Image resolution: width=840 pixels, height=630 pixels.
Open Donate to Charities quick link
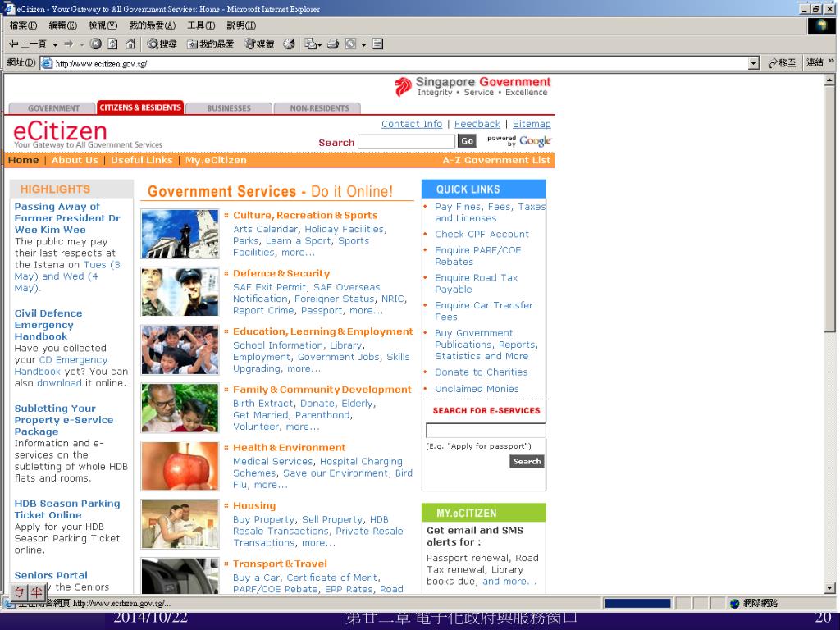(x=481, y=372)
